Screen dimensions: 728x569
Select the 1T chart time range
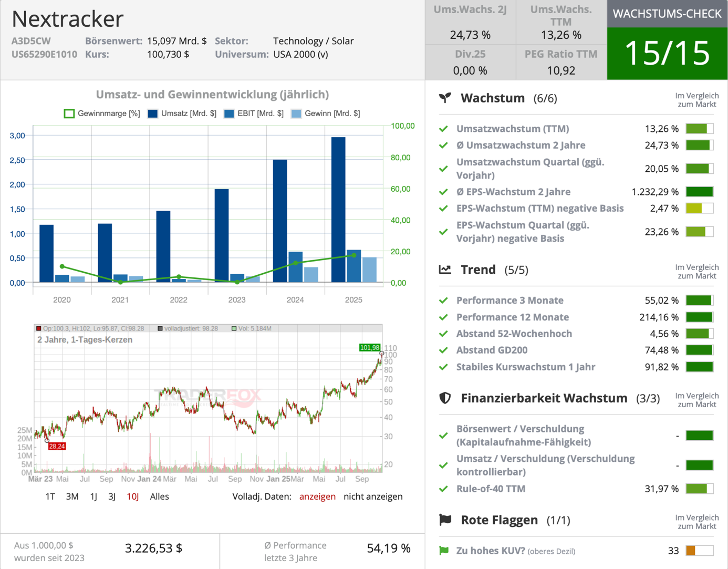point(50,496)
